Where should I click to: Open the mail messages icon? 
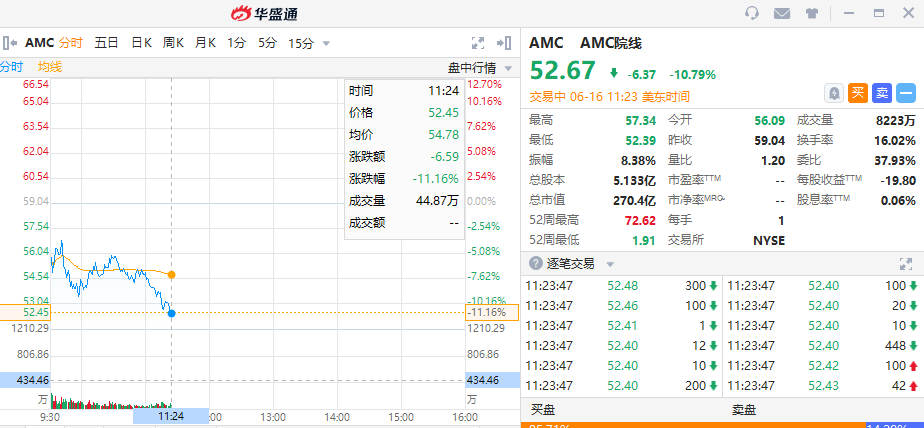[x=782, y=13]
